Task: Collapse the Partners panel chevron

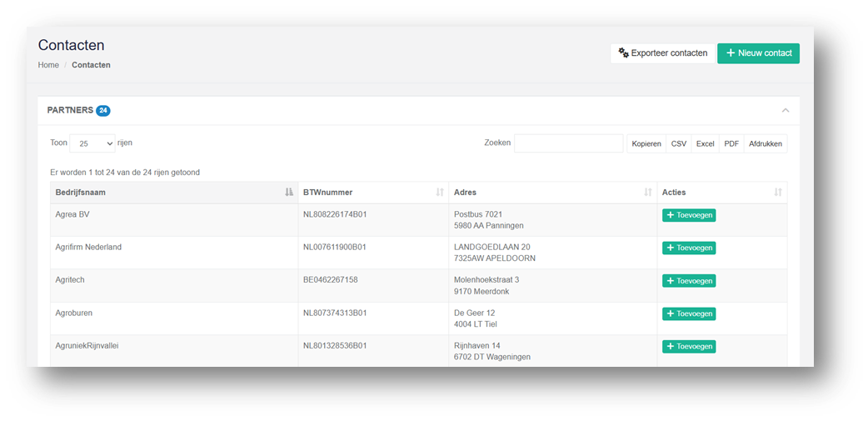Action: coord(785,110)
